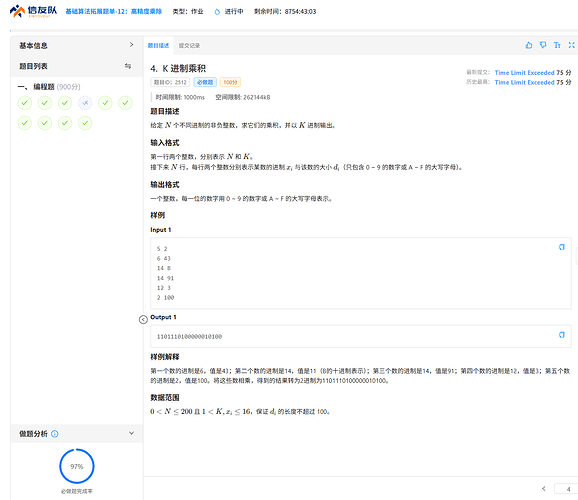The height and width of the screenshot is (500, 578).
Task: Click the 信友队 logo
Action: (33, 11)
